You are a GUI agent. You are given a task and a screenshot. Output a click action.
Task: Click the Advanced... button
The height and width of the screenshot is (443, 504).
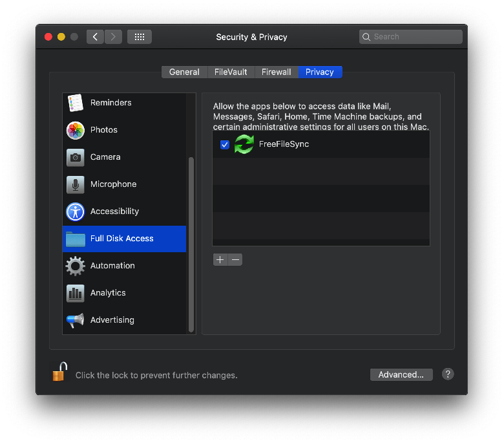pyautogui.click(x=401, y=375)
